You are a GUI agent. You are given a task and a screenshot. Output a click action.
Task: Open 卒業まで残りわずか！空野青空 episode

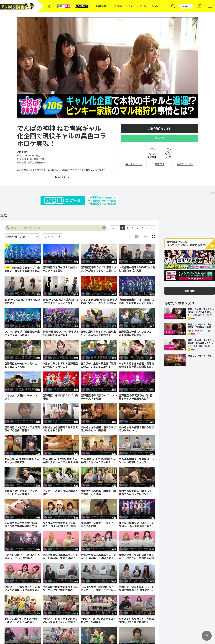tap(61, 354)
